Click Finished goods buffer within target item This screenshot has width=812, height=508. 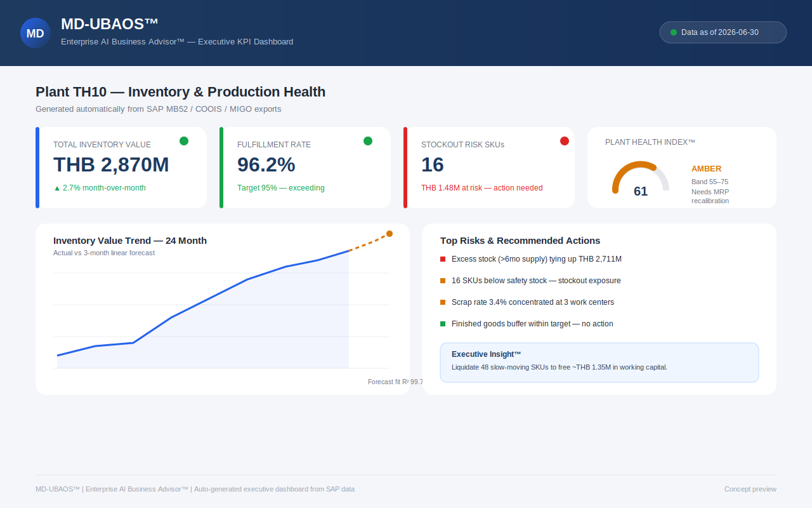pos(532,324)
